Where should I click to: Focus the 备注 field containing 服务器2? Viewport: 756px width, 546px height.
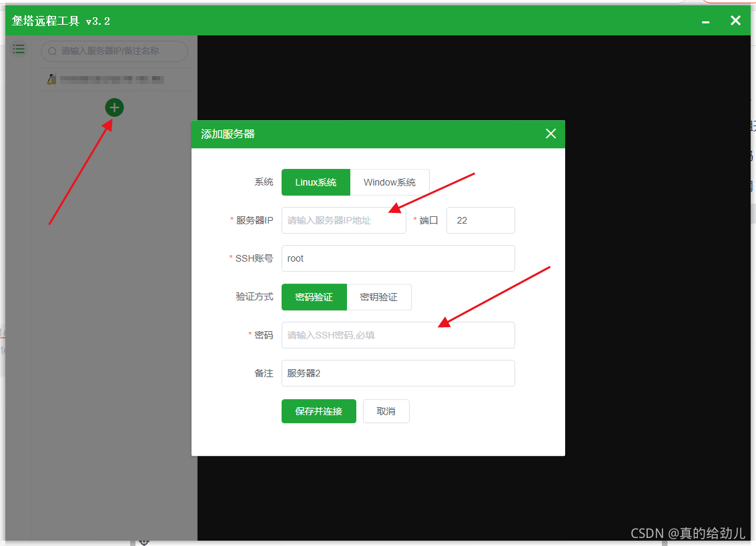pos(398,373)
